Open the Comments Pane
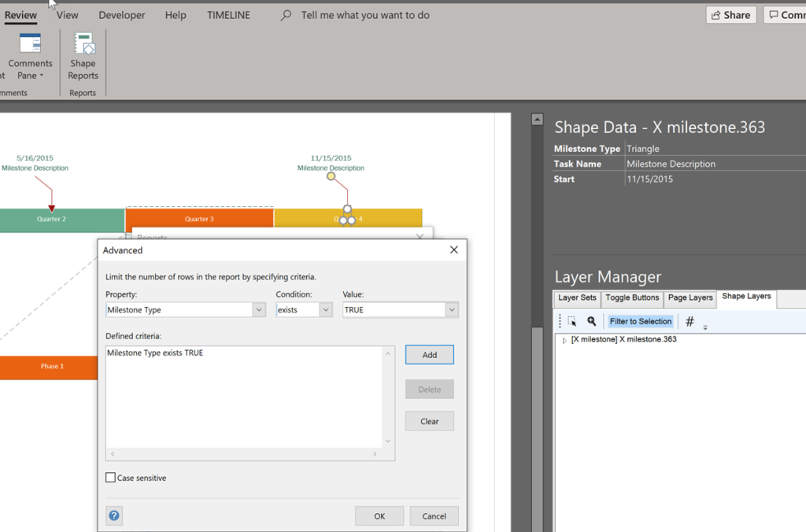This screenshot has height=532, width=806. click(x=29, y=55)
